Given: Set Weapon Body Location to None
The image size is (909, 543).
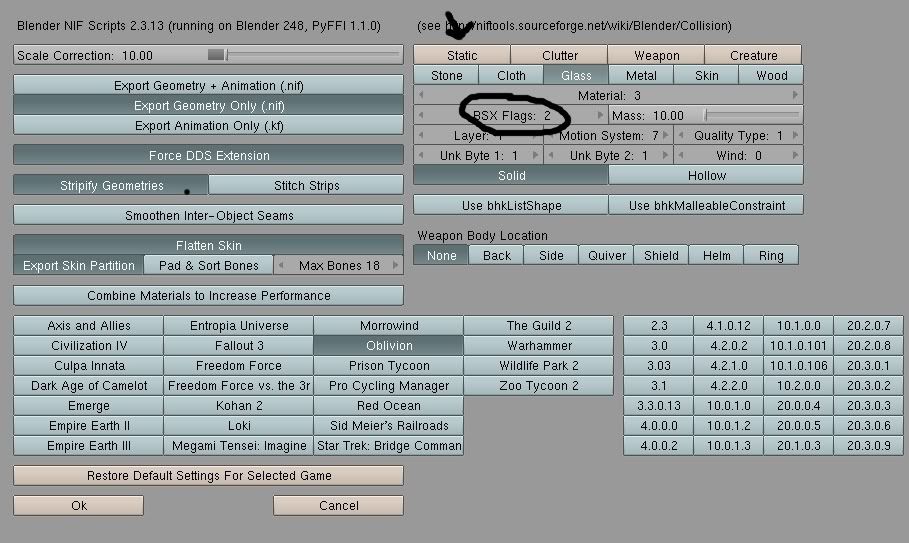Looking at the screenshot, I should tap(441, 256).
